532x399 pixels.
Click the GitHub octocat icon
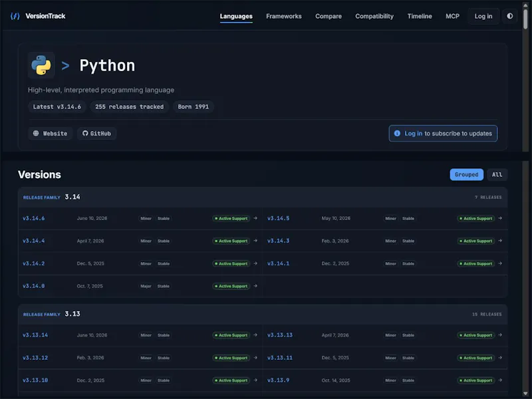click(85, 134)
